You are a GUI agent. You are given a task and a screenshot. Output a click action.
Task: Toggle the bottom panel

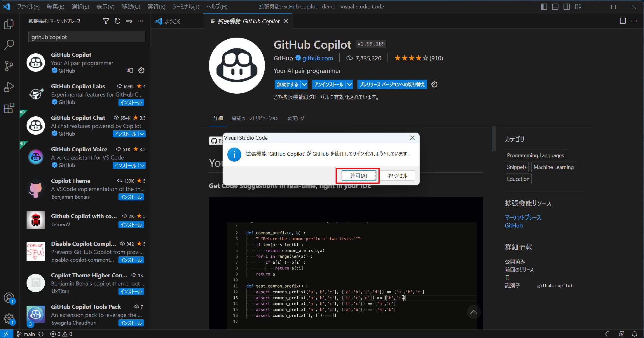555,7
